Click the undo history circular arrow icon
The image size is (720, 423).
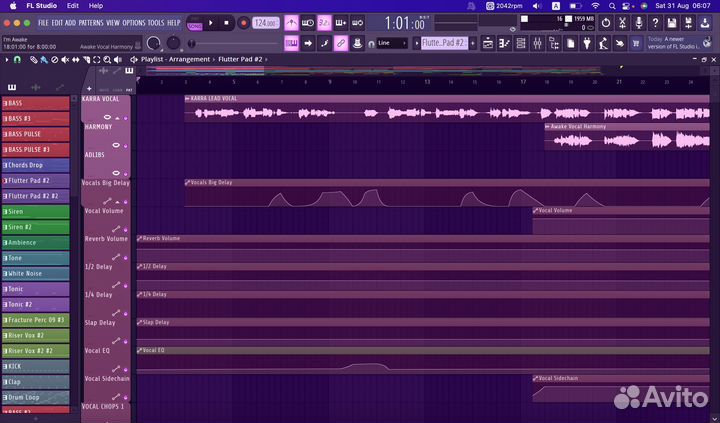606,23
